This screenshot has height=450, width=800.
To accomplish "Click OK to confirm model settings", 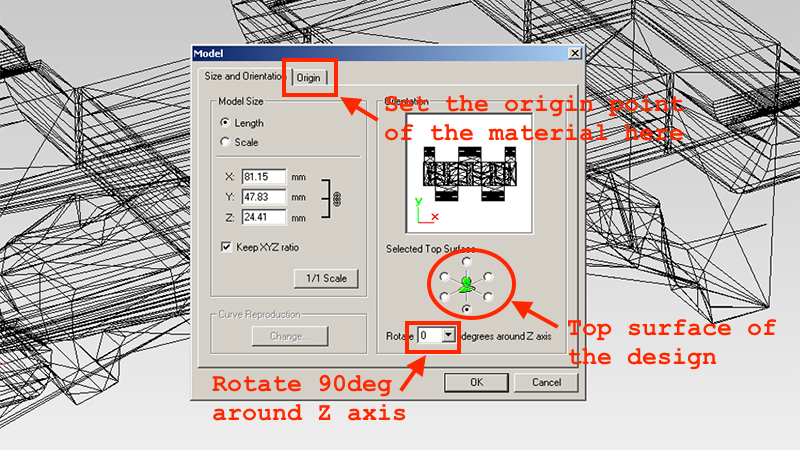I will [476, 382].
